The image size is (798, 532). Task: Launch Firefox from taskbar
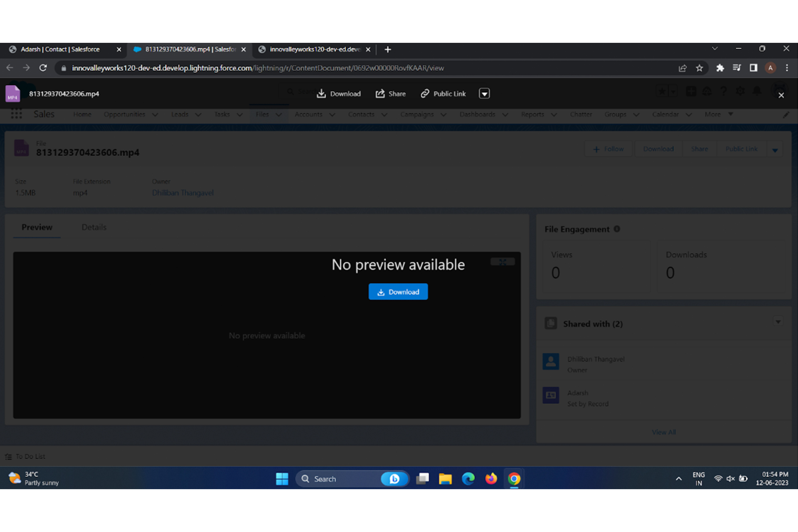click(x=491, y=479)
